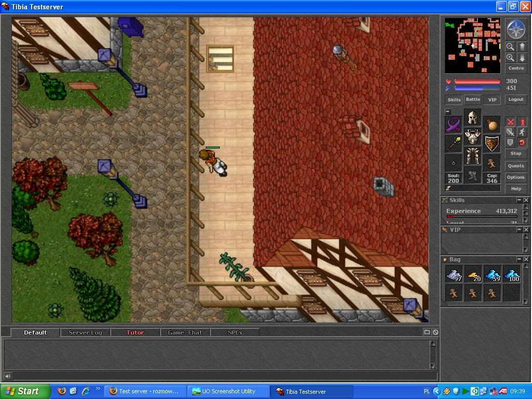Toggle secure mode red button
The image size is (532, 399).
point(522,142)
